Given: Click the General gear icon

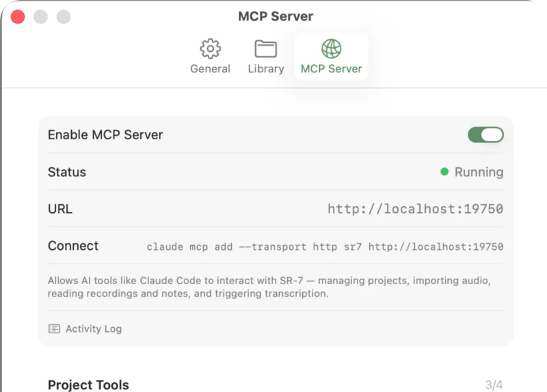Looking at the screenshot, I should (210, 48).
